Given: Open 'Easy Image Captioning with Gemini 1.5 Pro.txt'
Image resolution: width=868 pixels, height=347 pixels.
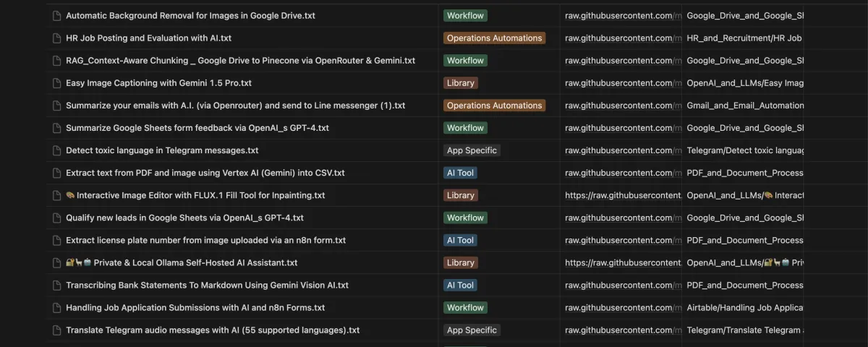Looking at the screenshot, I should click(x=158, y=83).
